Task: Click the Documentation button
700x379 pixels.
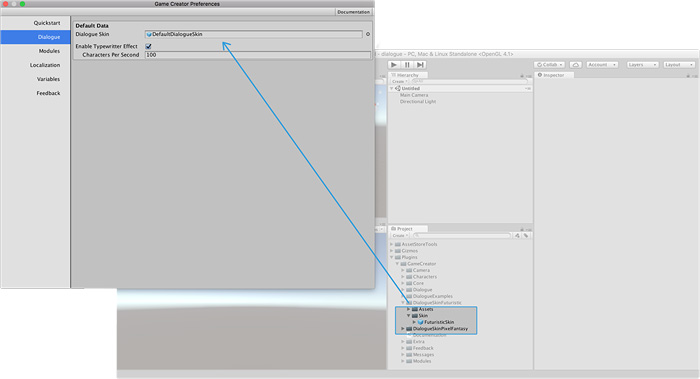Action: (x=353, y=12)
